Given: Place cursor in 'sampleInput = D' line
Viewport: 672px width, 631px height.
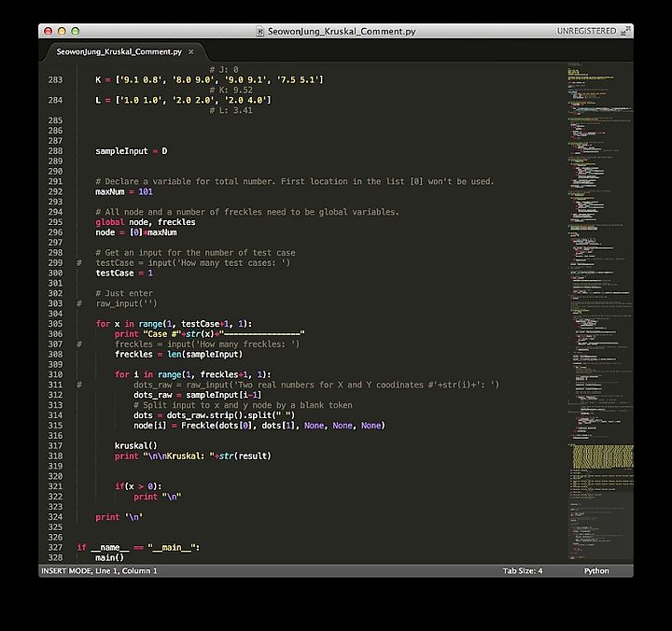Looking at the screenshot, I should (x=132, y=151).
